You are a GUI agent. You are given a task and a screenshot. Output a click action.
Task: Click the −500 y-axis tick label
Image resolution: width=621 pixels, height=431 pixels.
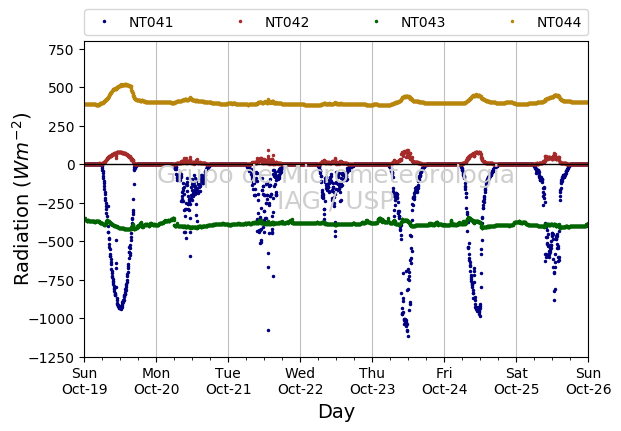[x=56, y=242]
